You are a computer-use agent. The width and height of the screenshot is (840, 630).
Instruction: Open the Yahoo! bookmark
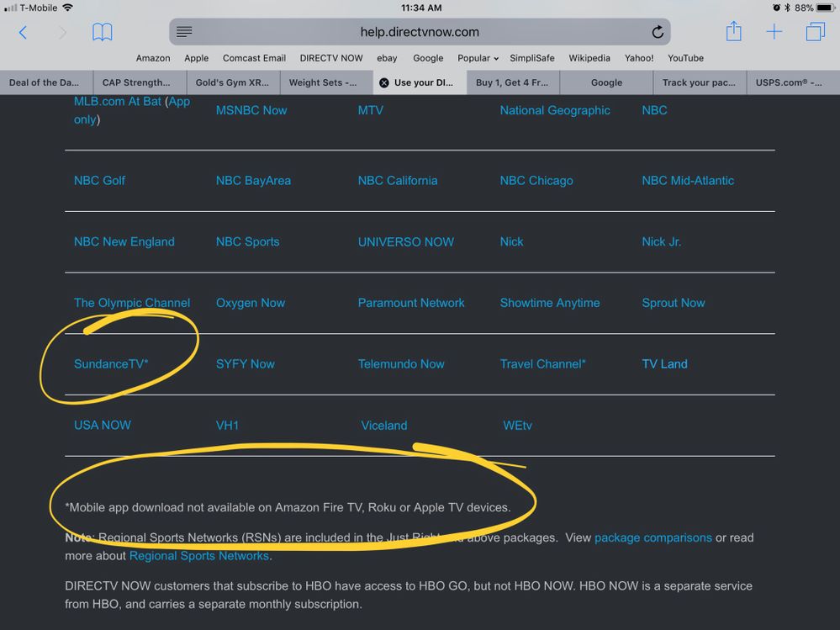[x=638, y=58]
